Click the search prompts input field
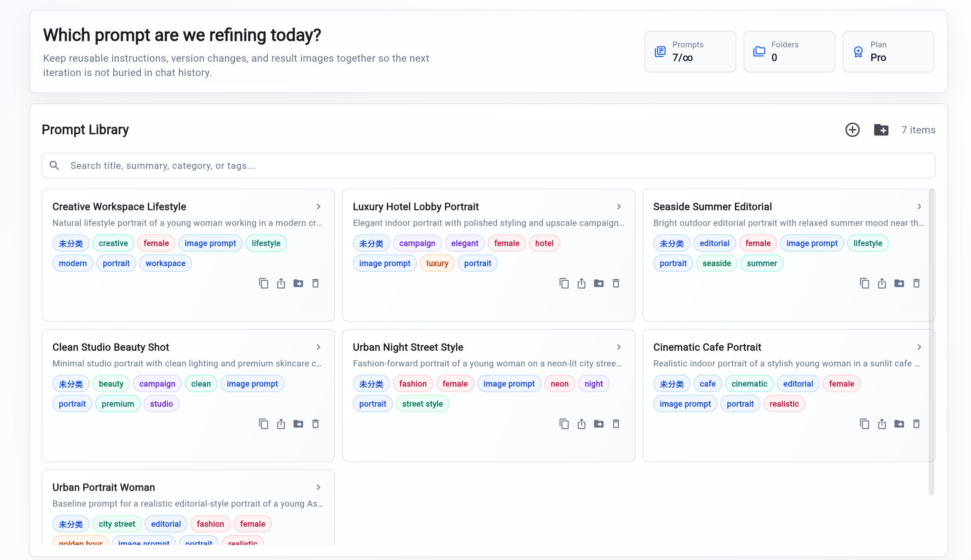Screen dimensions: 971x560 pos(488,166)
